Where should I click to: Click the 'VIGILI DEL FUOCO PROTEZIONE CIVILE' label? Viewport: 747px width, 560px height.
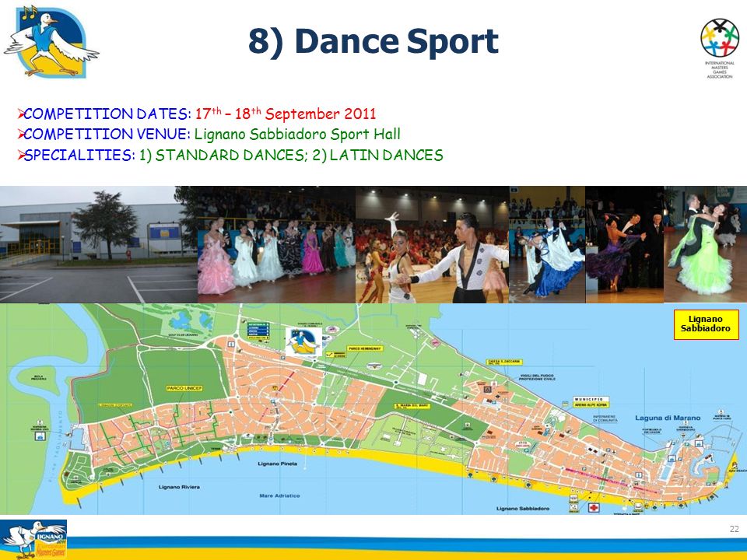pos(537,377)
